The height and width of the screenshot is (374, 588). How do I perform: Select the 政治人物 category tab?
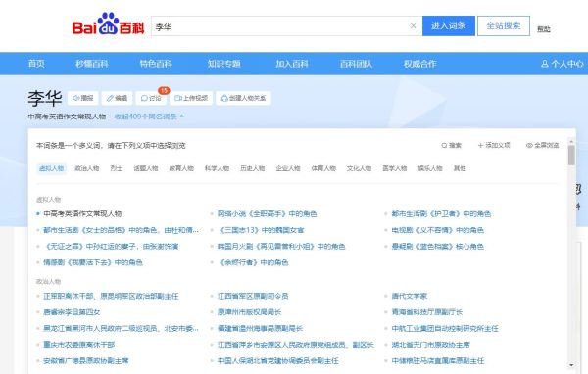[87, 168]
